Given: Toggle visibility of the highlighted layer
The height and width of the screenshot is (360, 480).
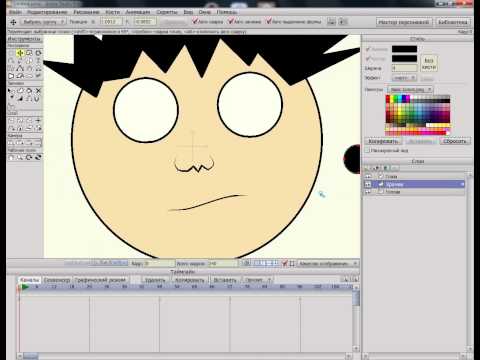Looking at the screenshot, I should click(368, 184).
